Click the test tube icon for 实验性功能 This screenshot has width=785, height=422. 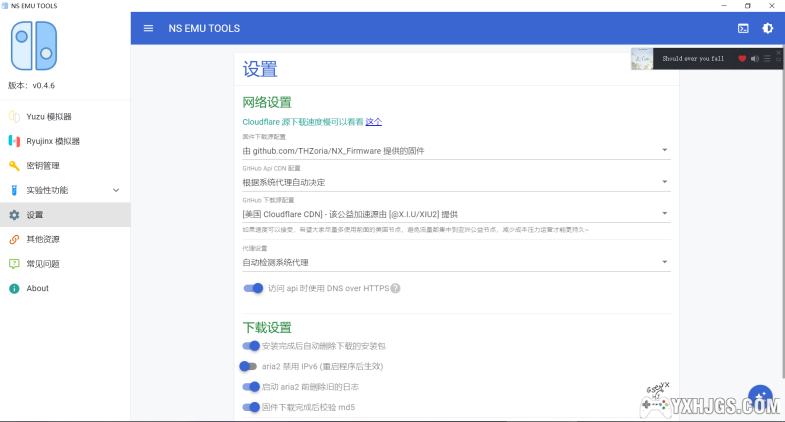(x=14, y=190)
